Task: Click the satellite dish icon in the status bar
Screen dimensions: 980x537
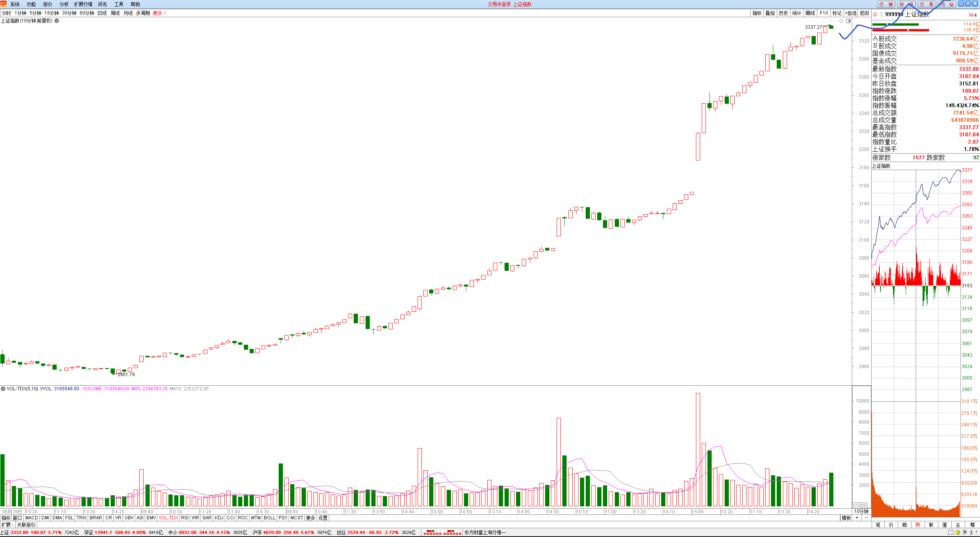Action: (x=965, y=532)
